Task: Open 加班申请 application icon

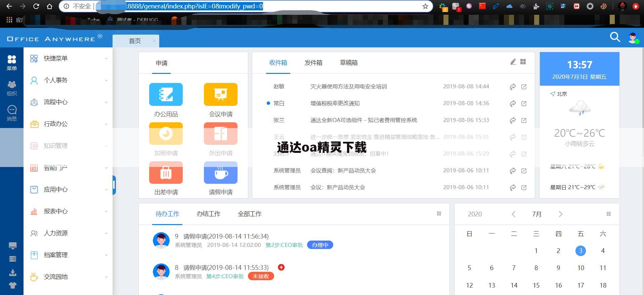Action: [166, 134]
